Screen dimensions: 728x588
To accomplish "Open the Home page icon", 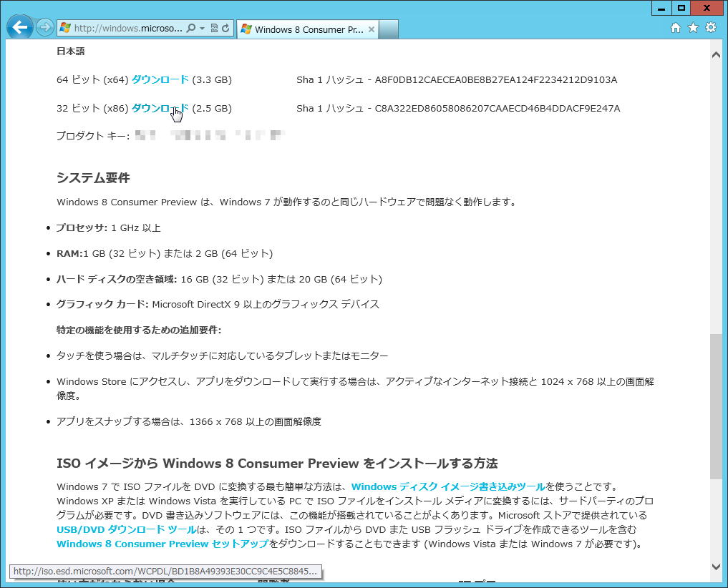I will coord(676,28).
